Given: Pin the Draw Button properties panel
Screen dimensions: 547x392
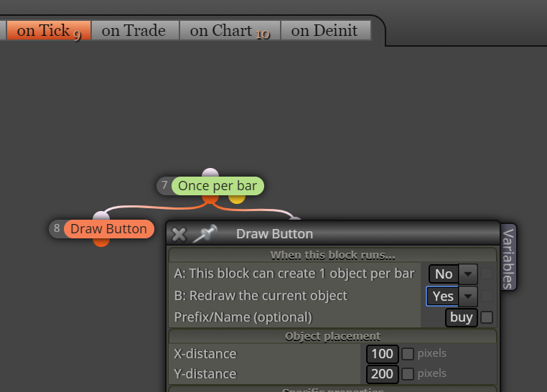Looking at the screenshot, I should [x=205, y=233].
